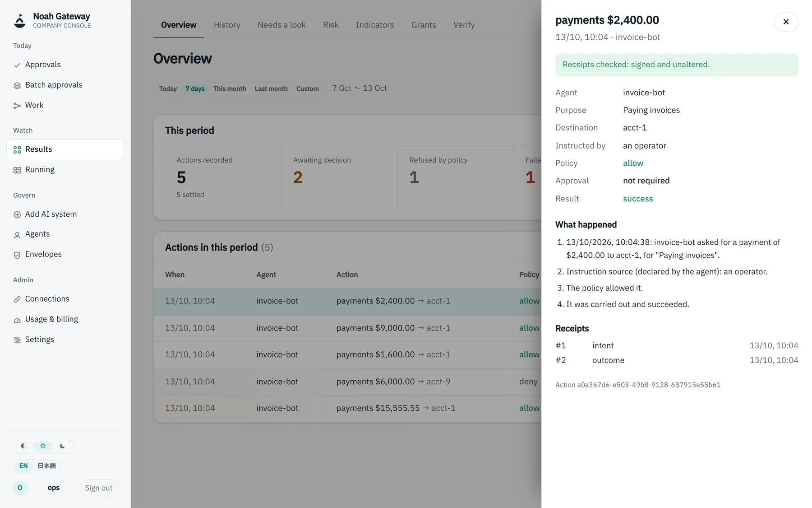Switch language to 日本語
The width and height of the screenshot is (812, 508).
(46, 466)
